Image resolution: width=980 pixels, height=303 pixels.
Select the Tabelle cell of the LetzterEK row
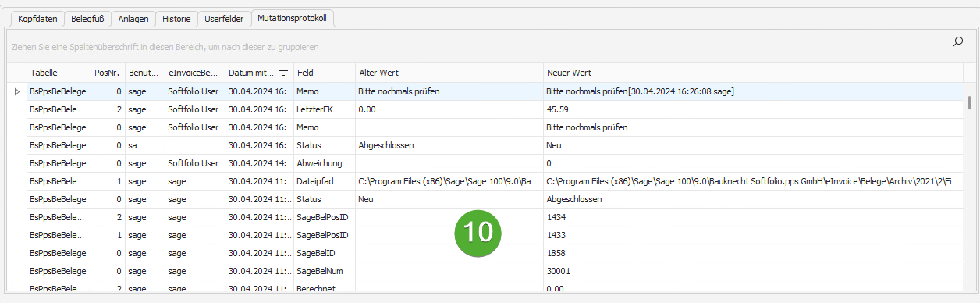click(59, 109)
